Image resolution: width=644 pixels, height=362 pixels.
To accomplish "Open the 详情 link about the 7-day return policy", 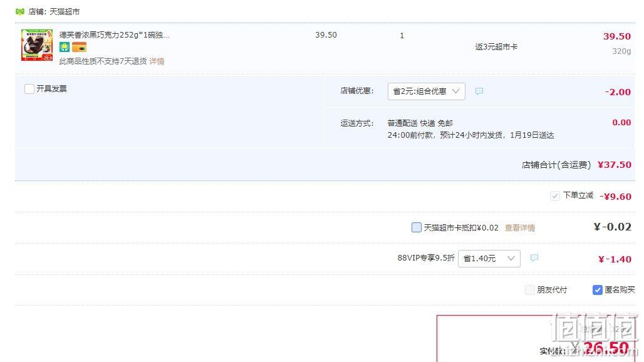I will (x=157, y=61).
